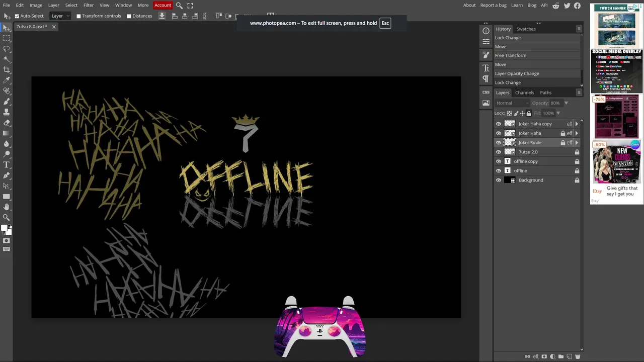Click the export download arrow icon
The image size is (644, 362).
pyautogui.click(x=162, y=16)
